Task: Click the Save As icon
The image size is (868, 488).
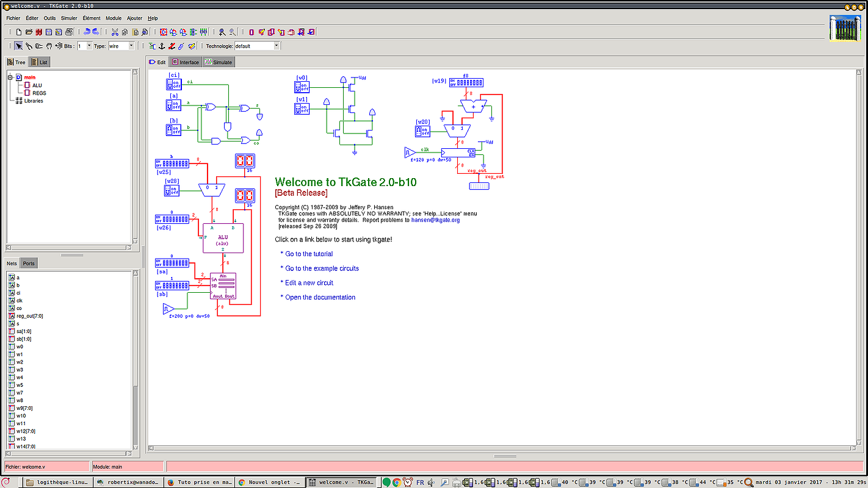Action: point(59,32)
